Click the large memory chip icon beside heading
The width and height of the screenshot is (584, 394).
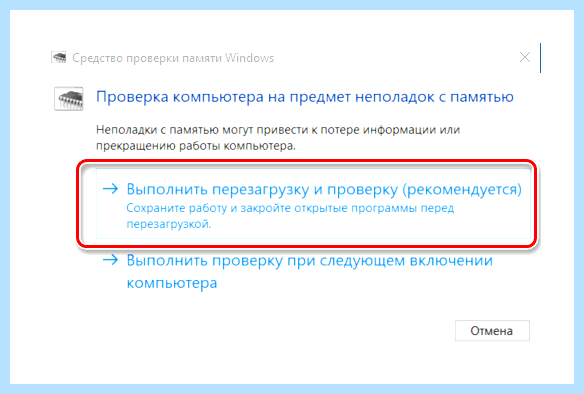pos(69,99)
